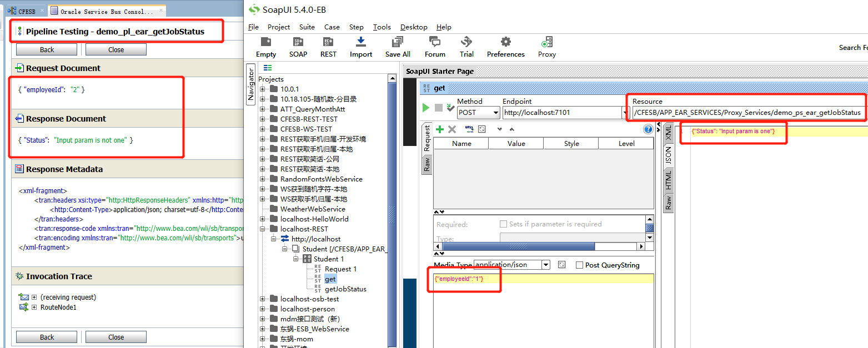
Task: Close the Oracle Service Bus Console tab
Action: (162, 11)
